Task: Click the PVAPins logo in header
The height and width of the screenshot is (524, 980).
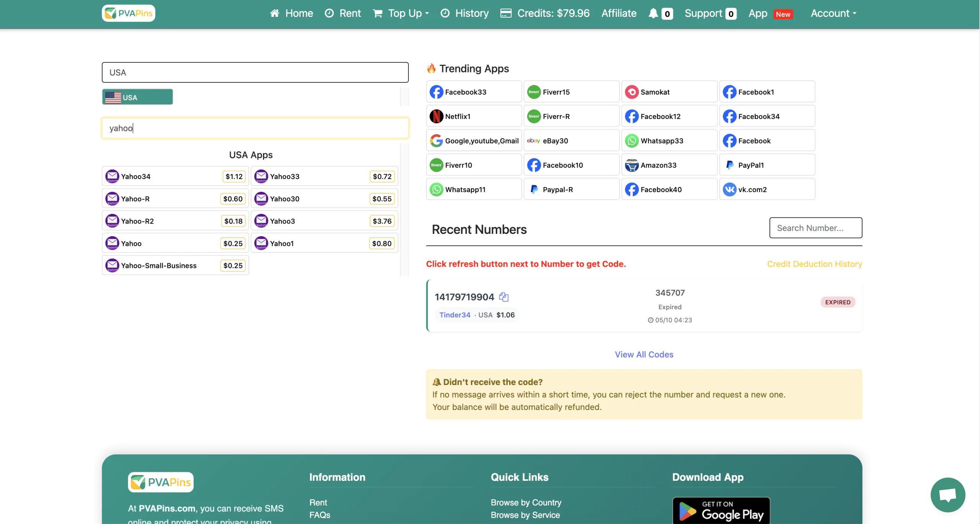Action: click(129, 13)
